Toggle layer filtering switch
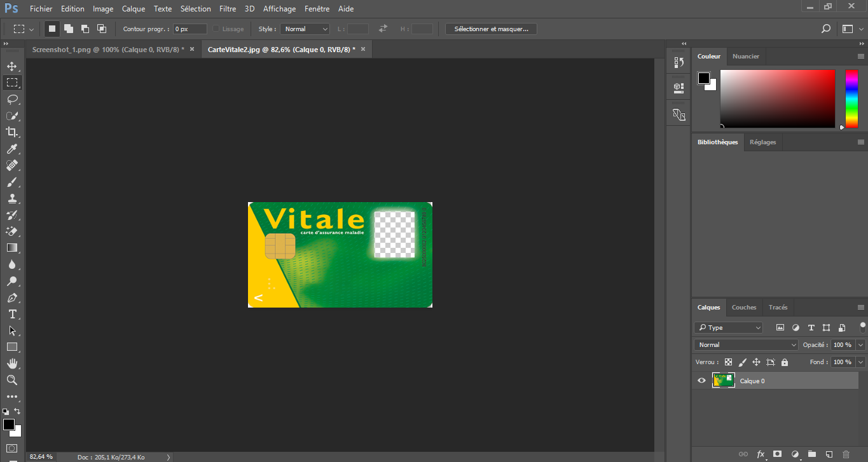Screen dimensions: 868x462 tap(862, 327)
